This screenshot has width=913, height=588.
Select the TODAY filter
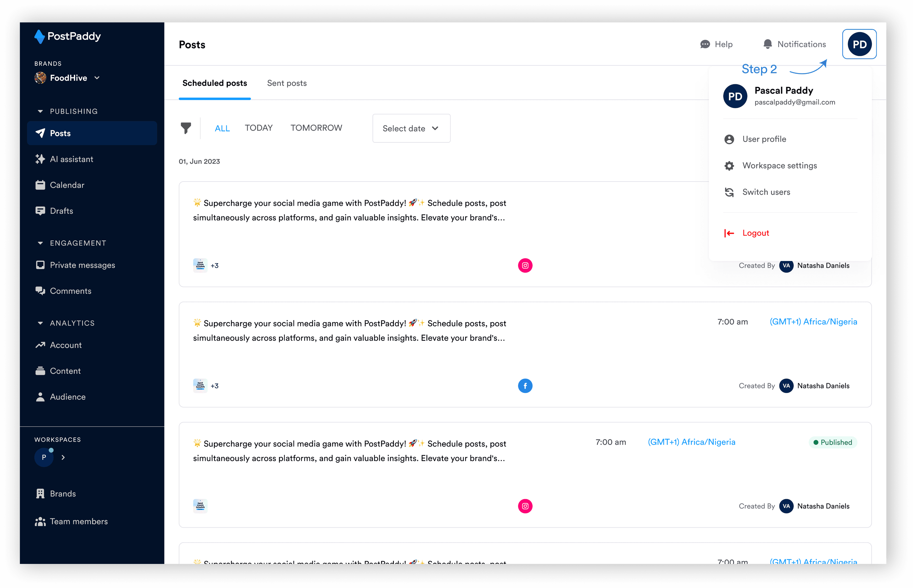(259, 128)
